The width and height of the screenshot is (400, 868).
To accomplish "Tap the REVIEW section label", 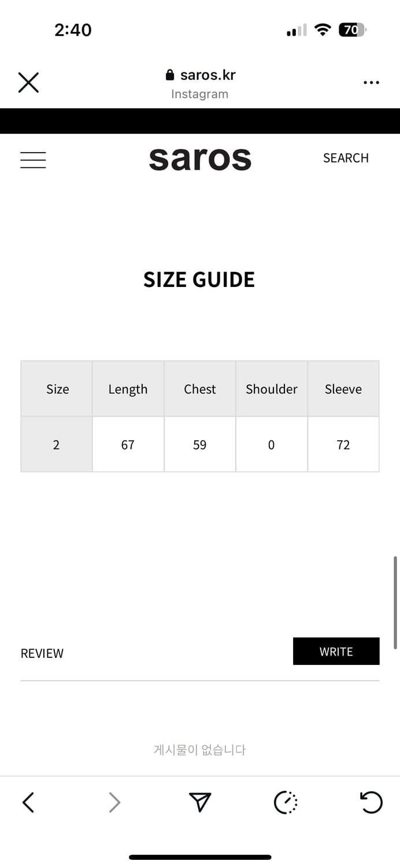I will [42, 653].
